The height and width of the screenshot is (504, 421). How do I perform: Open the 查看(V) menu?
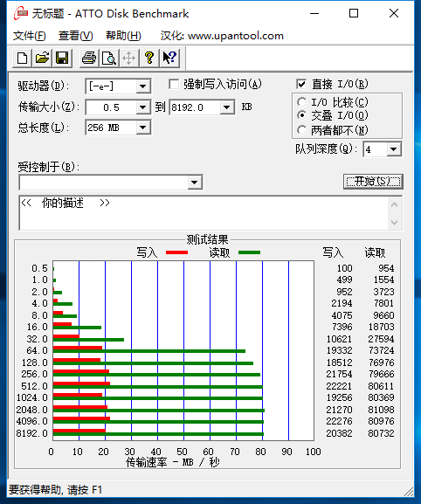[x=75, y=36]
